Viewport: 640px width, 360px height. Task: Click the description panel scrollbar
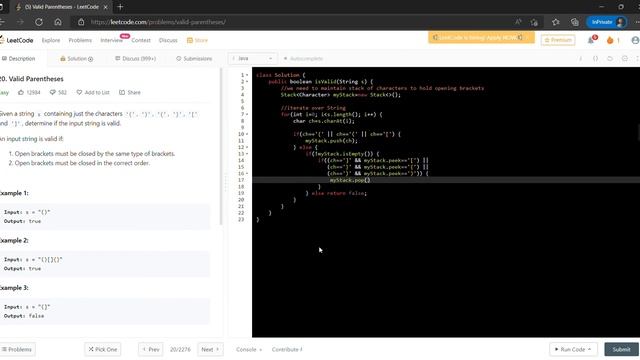point(221,146)
